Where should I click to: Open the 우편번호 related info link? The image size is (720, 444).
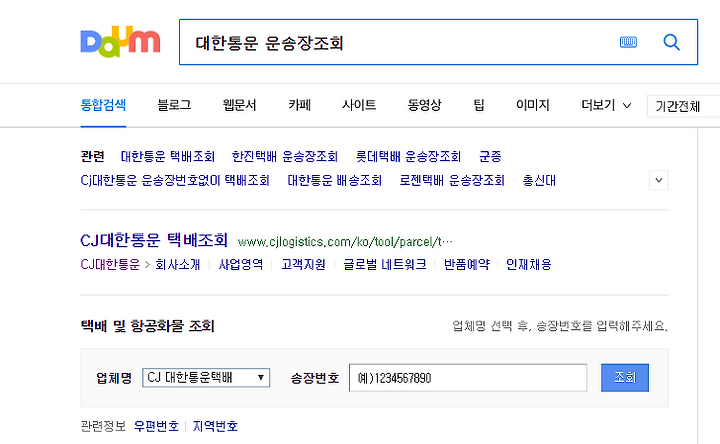coord(156,427)
